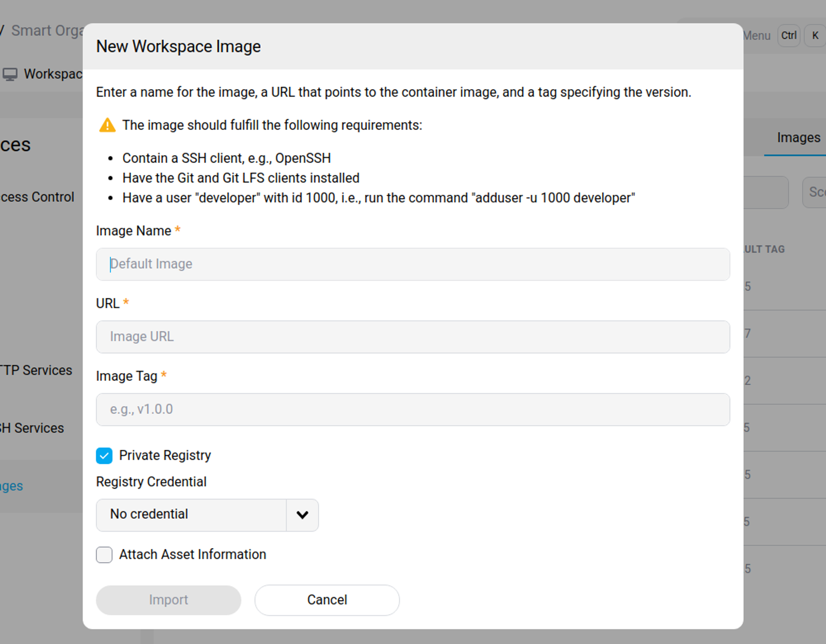Disable the Private Registry checkbox
The image size is (826, 644).
click(104, 456)
